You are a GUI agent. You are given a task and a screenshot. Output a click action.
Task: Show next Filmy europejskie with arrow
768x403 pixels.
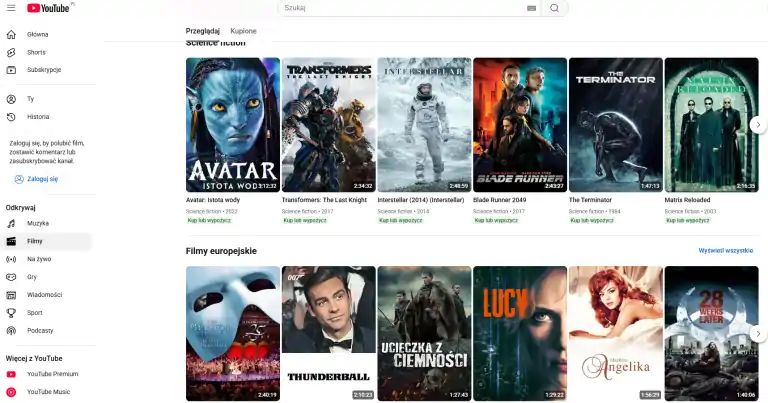pyautogui.click(x=758, y=334)
